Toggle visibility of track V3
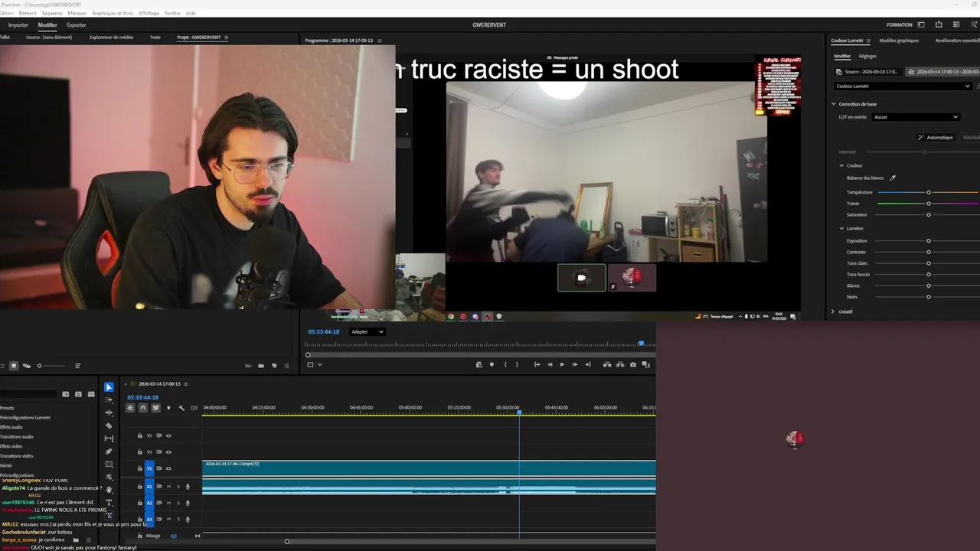This screenshot has width=980, height=551. click(x=168, y=435)
